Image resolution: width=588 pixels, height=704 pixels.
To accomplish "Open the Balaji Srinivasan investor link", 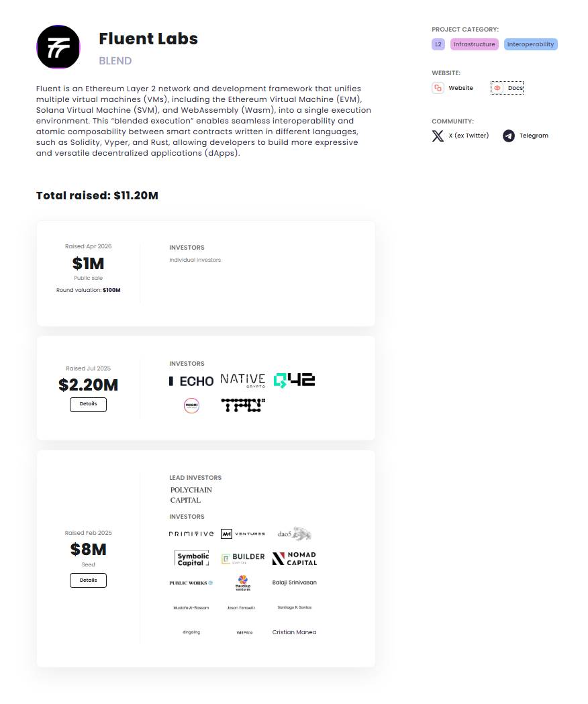I will coord(294,583).
